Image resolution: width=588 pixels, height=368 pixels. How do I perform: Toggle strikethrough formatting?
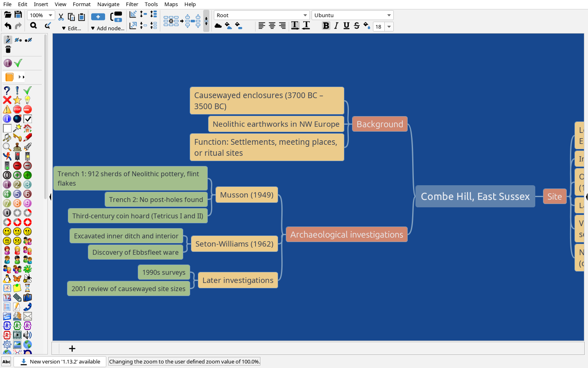[x=357, y=26]
